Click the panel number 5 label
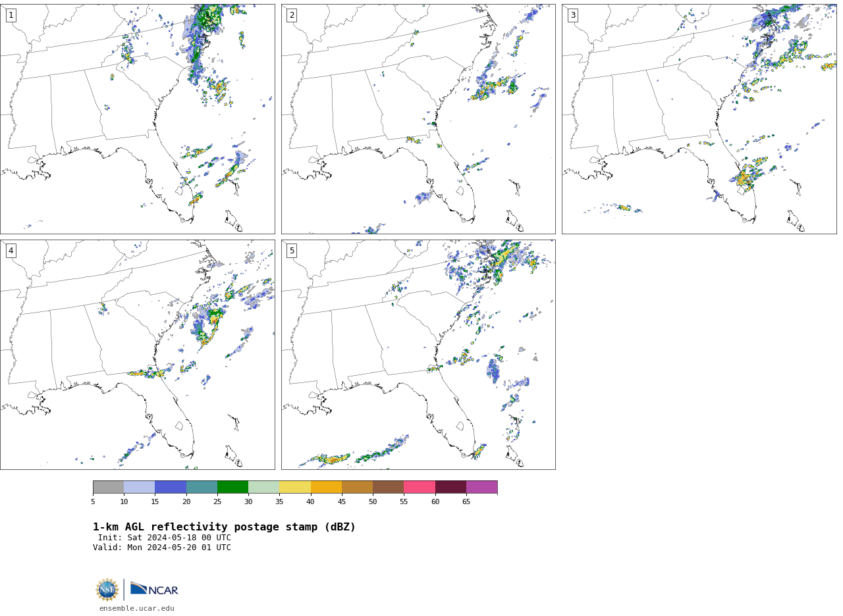 click(x=292, y=251)
